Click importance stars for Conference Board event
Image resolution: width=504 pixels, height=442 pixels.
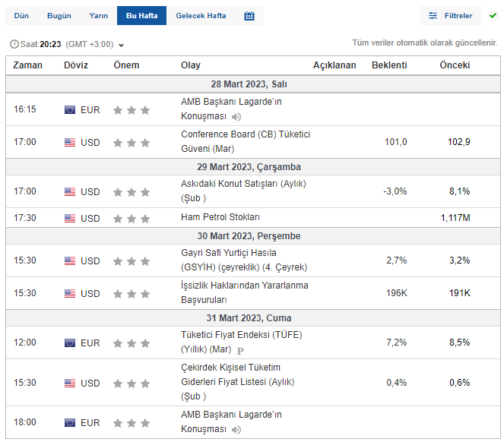tap(132, 143)
